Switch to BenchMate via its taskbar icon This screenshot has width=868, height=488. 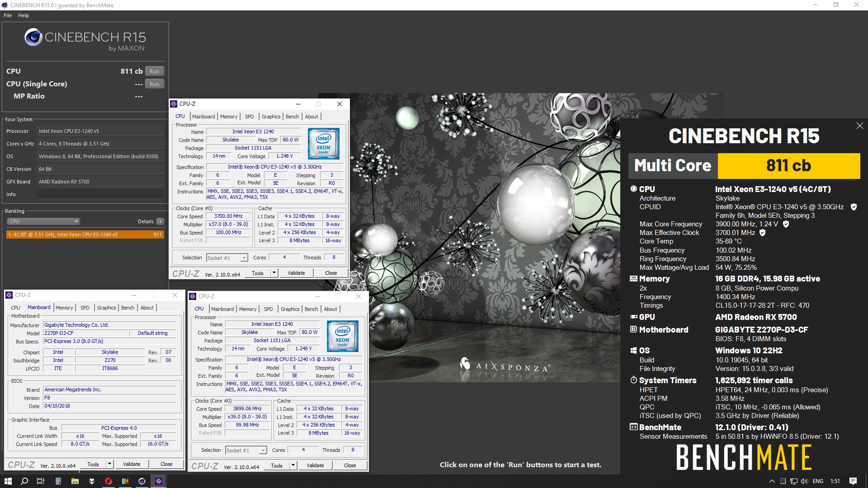[125, 481]
